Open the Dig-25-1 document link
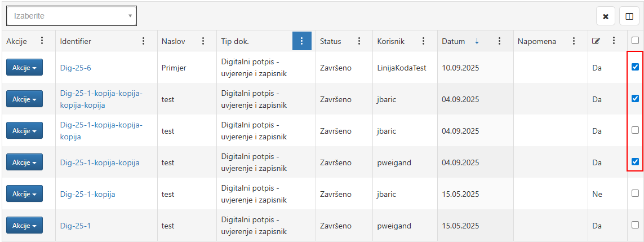Screen dimensions: 644x242 click(x=75, y=226)
